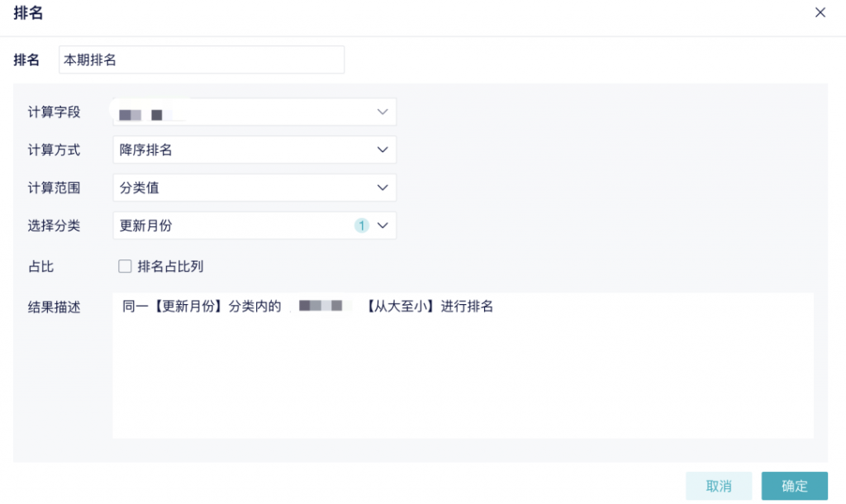Click the 排名占比列 checkbox label text
The width and height of the screenshot is (846, 504).
tap(170, 266)
